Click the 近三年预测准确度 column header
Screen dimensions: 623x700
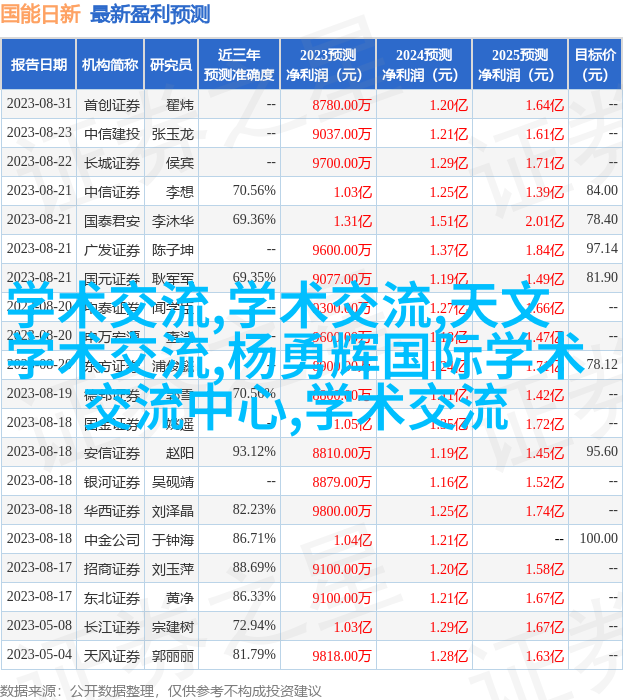tap(239, 65)
